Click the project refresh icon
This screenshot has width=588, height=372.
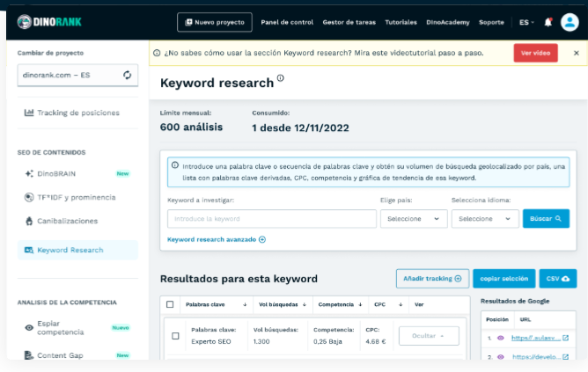click(x=127, y=75)
